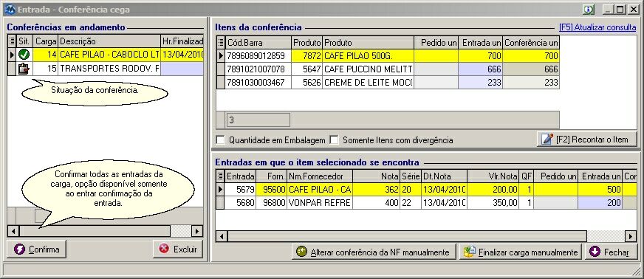This screenshot has height=279, width=644.
Task: Sort by Dt.Nota column header
Action: pyautogui.click(x=444, y=176)
